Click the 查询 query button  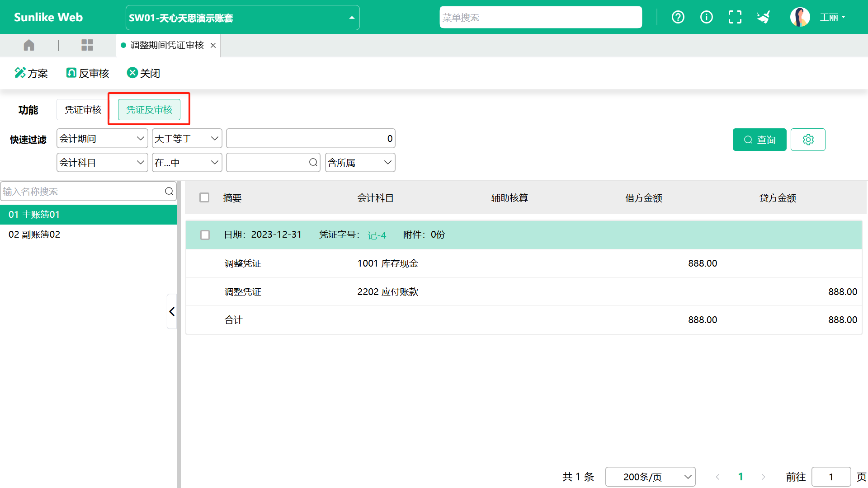pos(759,140)
